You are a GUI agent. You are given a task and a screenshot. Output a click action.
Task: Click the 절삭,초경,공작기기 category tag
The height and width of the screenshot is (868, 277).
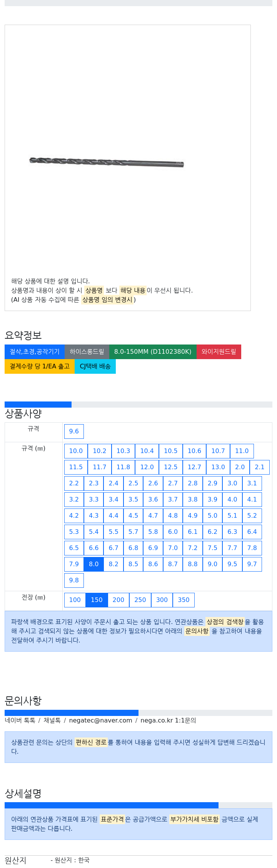point(35,351)
